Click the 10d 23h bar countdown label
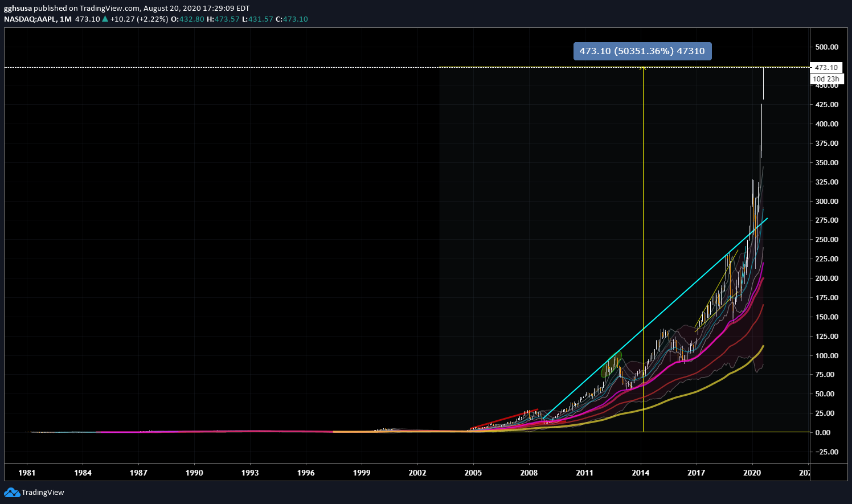 pos(826,79)
